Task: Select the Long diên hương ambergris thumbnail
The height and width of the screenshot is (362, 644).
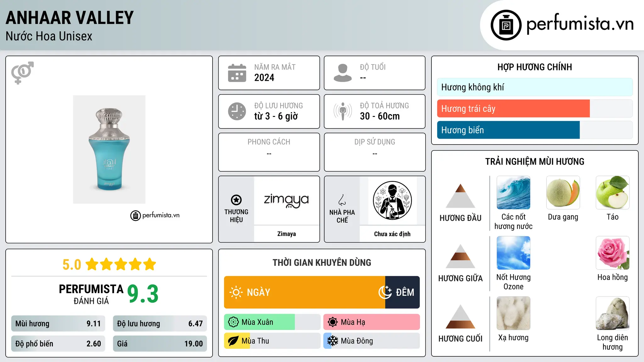Action: point(613,313)
